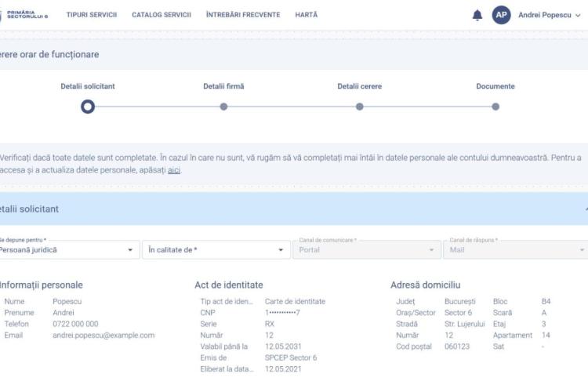Click the Documente step label
Viewport: 588px width, 392px height.
click(495, 86)
